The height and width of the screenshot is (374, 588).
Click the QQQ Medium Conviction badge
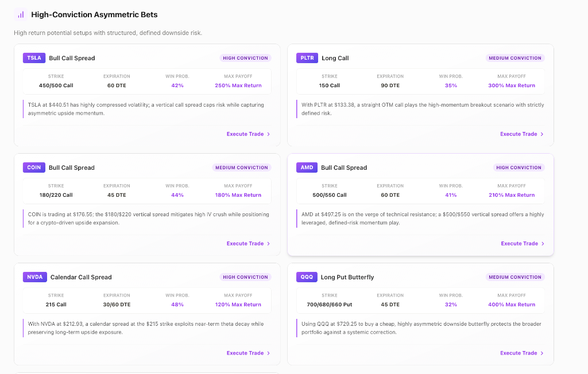515,277
